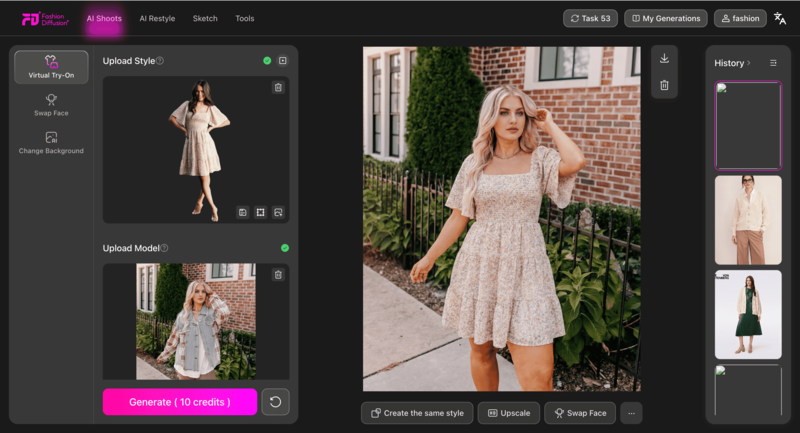Image resolution: width=800 pixels, height=433 pixels.
Task: Open the fashion user account menu
Action: click(740, 18)
